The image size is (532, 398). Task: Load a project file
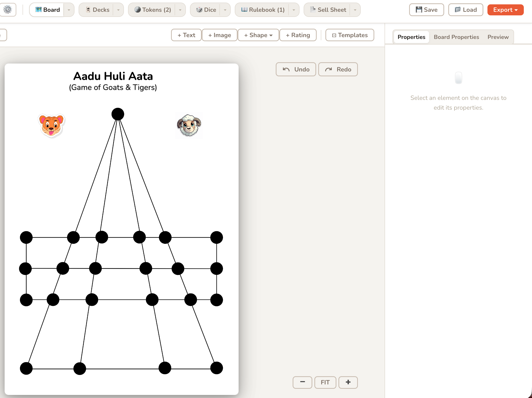click(466, 10)
